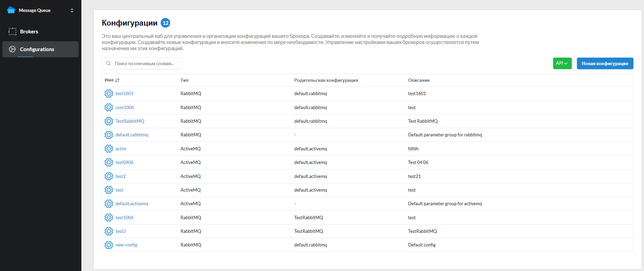Open the TestRabbitMQ configuration link
The height and width of the screenshot is (271, 644).
pyautogui.click(x=130, y=121)
